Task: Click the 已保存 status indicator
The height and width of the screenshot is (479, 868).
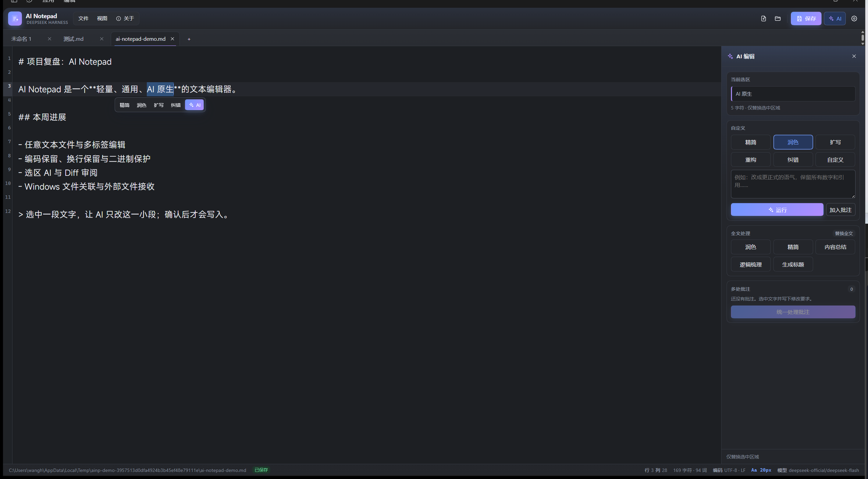Action: [261, 470]
